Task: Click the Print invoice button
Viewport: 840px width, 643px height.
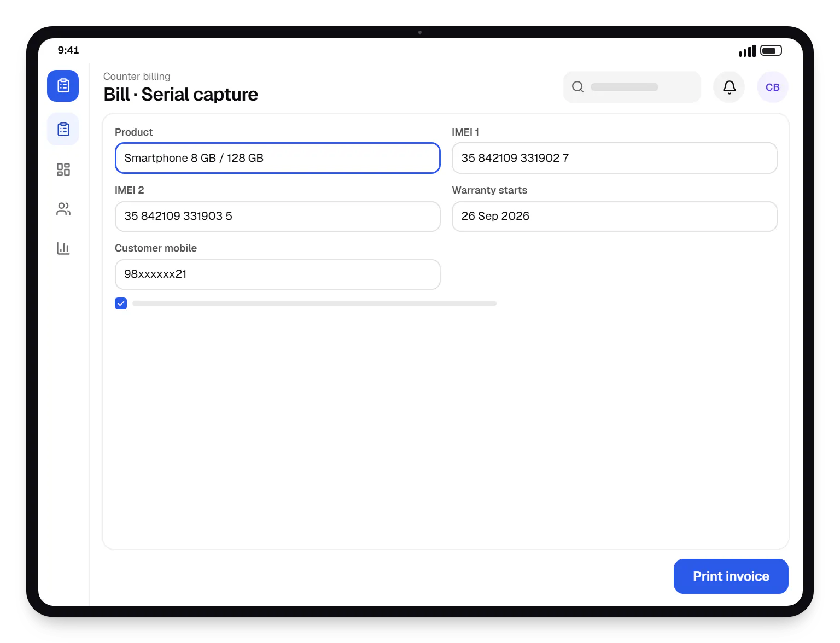Action: click(x=731, y=576)
